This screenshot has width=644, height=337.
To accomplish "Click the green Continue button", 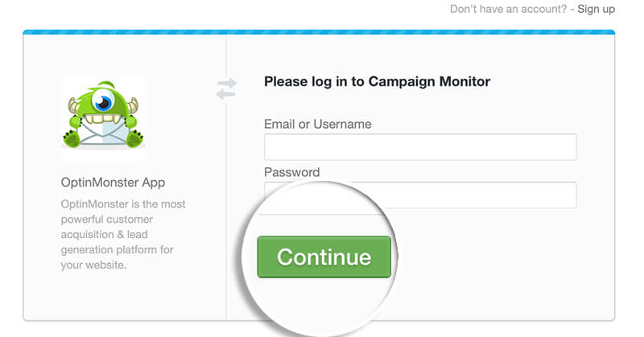I will click(324, 257).
